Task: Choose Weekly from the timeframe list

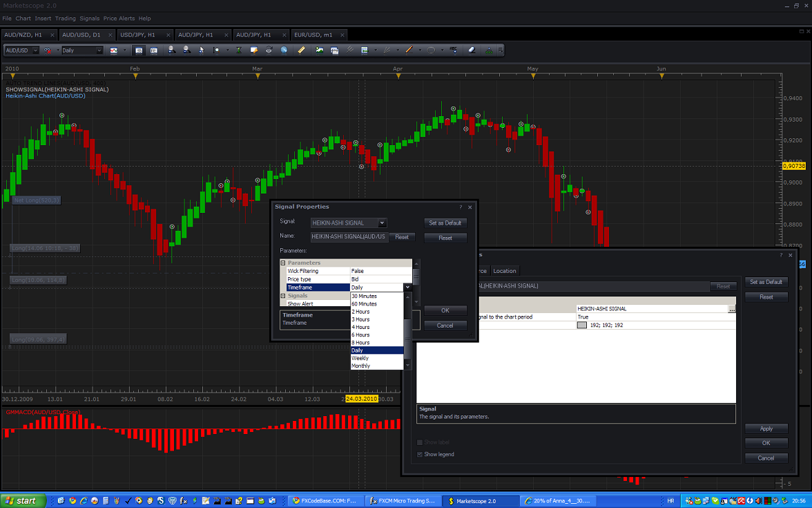Action: [x=377, y=358]
